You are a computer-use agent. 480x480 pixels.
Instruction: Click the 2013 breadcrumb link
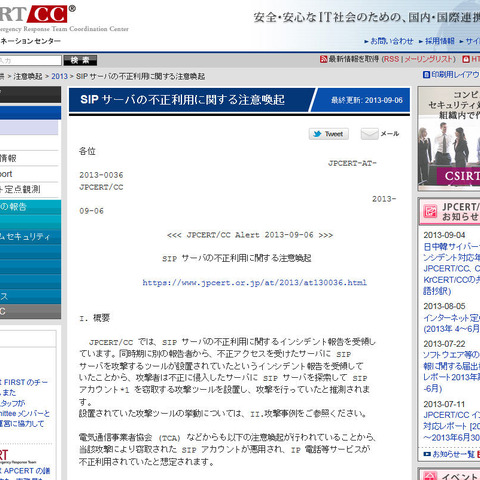(x=59, y=76)
